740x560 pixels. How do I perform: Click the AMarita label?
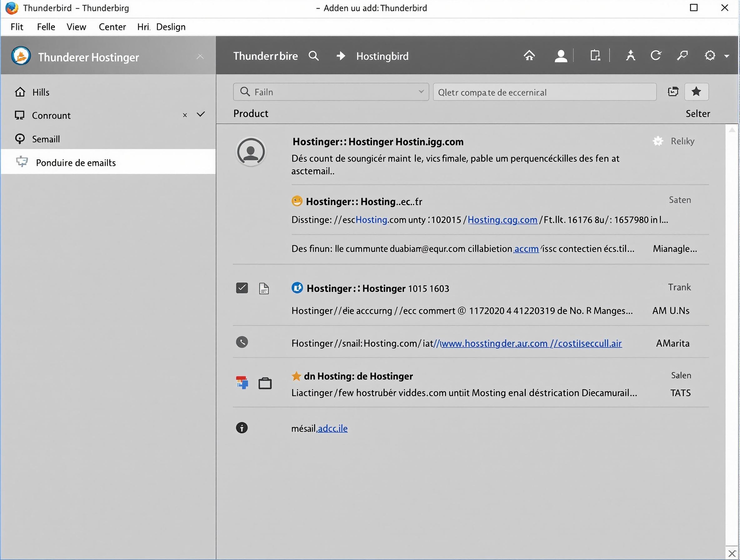(x=673, y=343)
